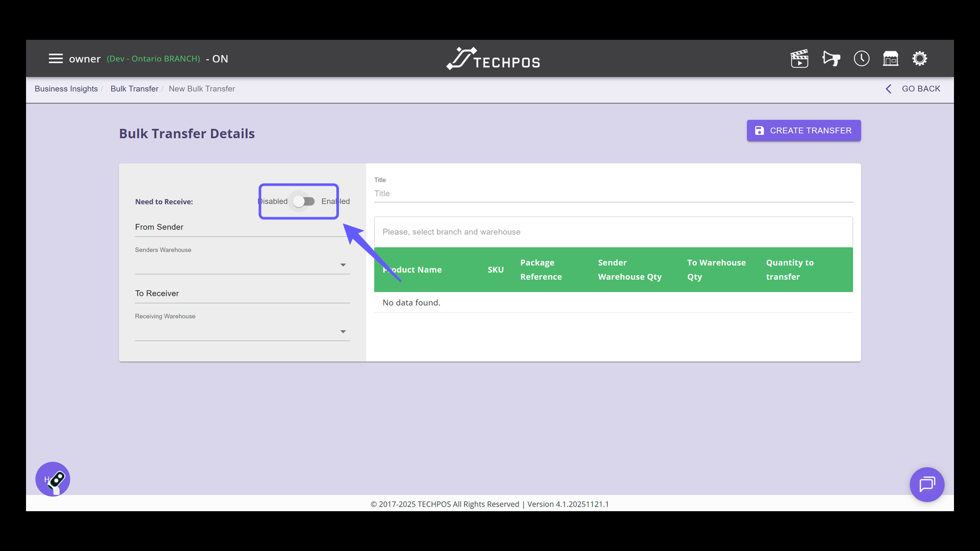Click the purple help badge bottom-left
This screenshot has height=551, width=980.
click(53, 479)
